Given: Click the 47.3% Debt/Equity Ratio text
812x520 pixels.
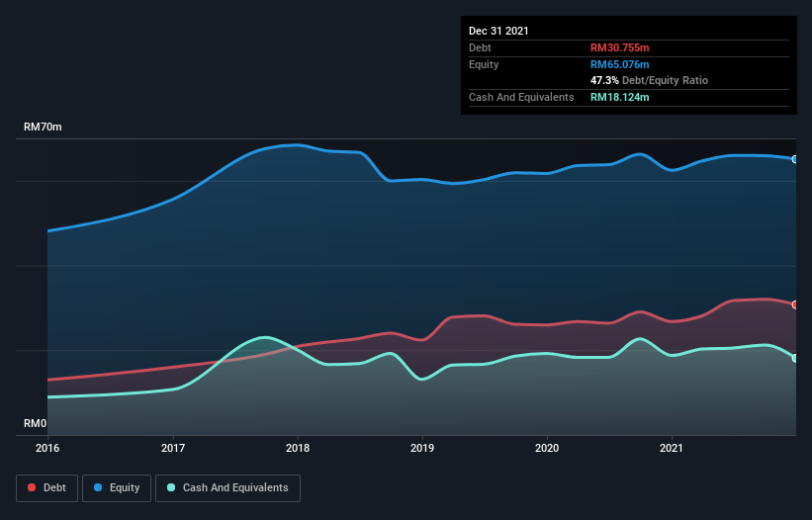Looking at the screenshot, I should pyautogui.click(x=650, y=81).
